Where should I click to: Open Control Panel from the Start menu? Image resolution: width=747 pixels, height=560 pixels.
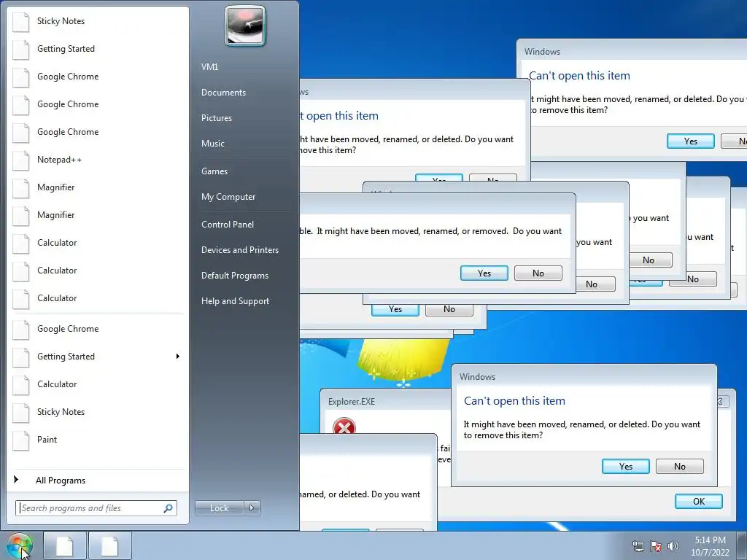228,225
